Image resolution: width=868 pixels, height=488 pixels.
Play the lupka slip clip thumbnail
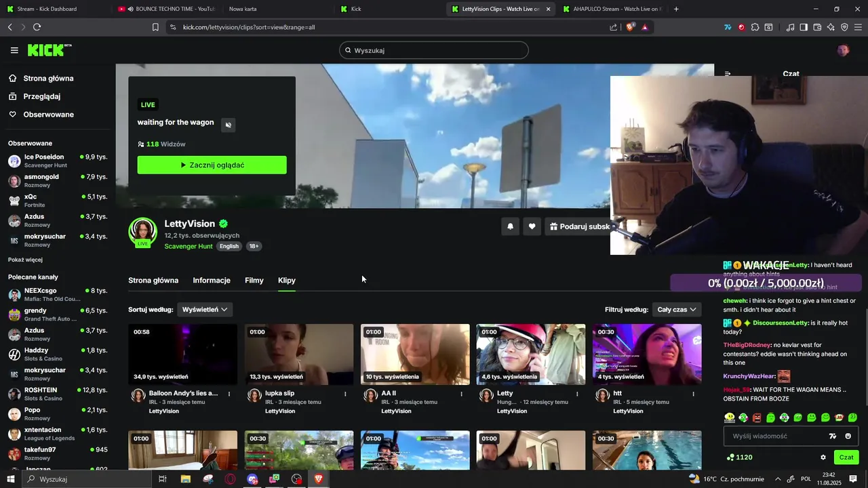299,354
